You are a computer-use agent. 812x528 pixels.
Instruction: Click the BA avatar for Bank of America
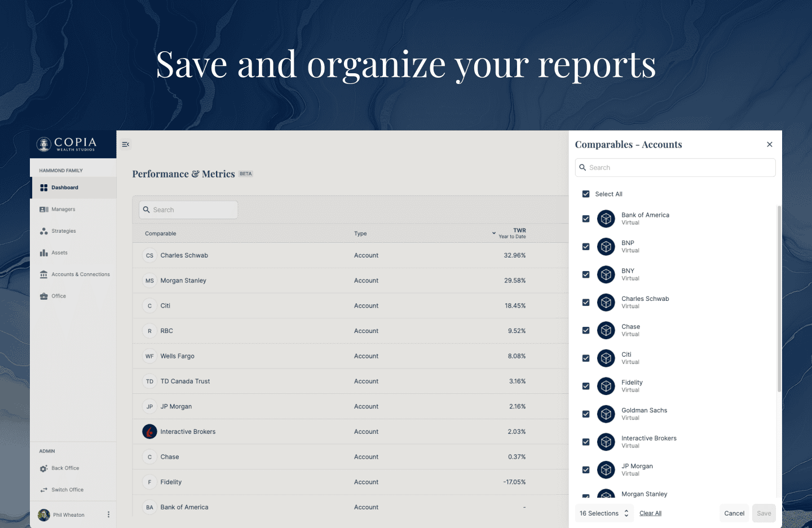pyautogui.click(x=149, y=507)
